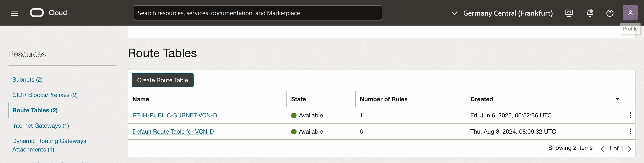Open actions menu for RT-IH-PUBLIC-SUBNET-VCN-D row

[x=630, y=115]
